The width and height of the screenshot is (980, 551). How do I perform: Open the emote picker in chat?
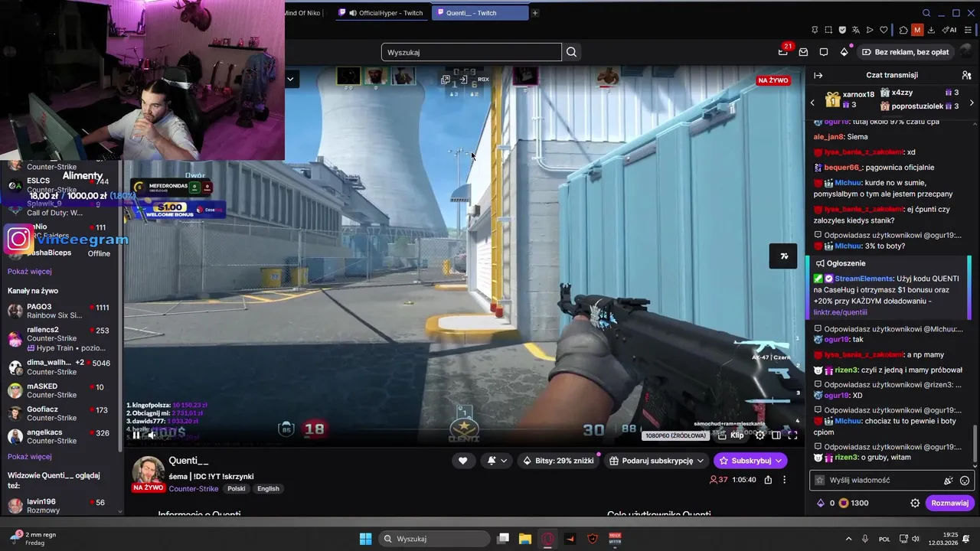click(965, 481)
